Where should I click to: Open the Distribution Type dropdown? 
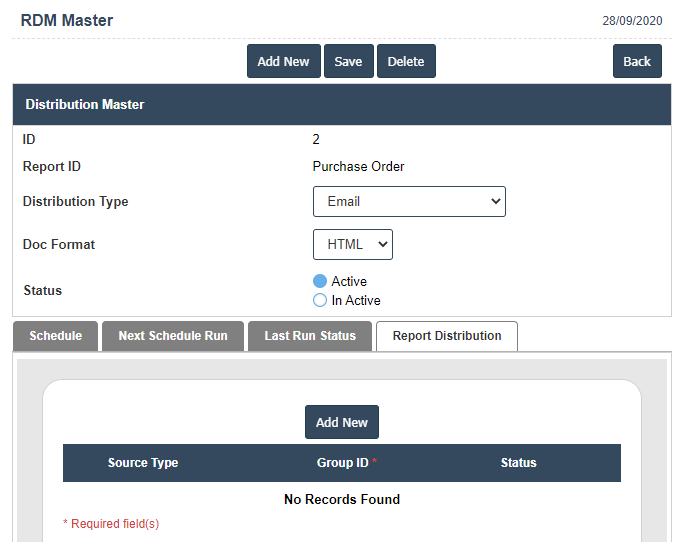coord(409,201)
